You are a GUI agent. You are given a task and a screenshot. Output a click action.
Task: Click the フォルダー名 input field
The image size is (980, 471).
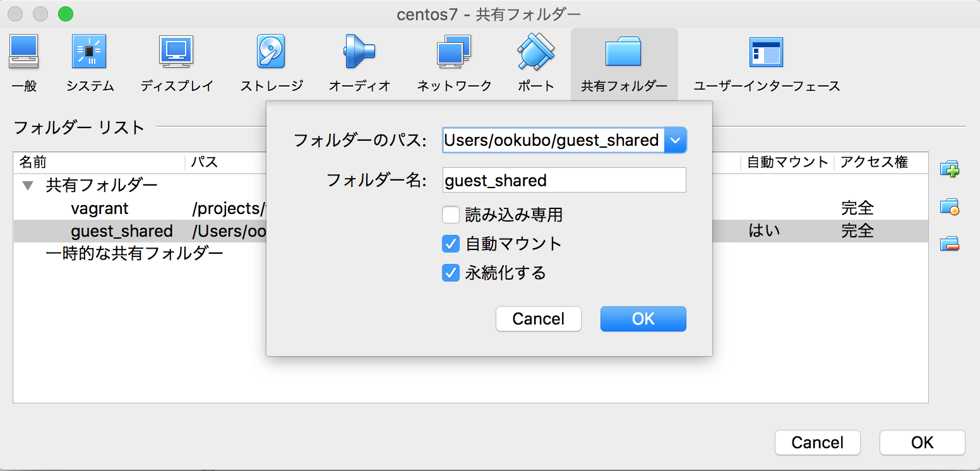[564, 181]
